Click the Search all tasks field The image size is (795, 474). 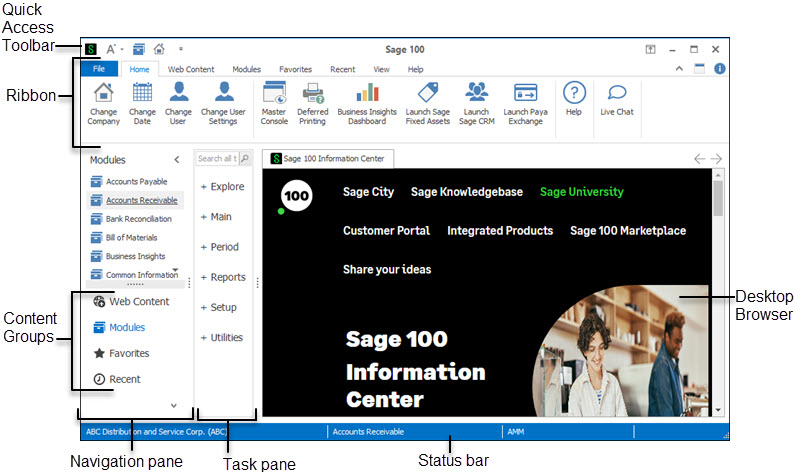tap(217, 159)
